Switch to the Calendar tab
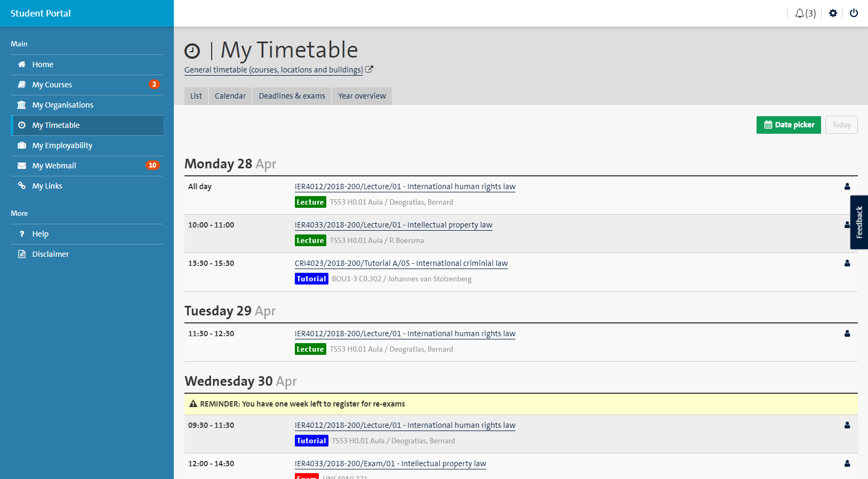This screenshot has width=868, height=479. pyautogui.click(x=230, y=96)
